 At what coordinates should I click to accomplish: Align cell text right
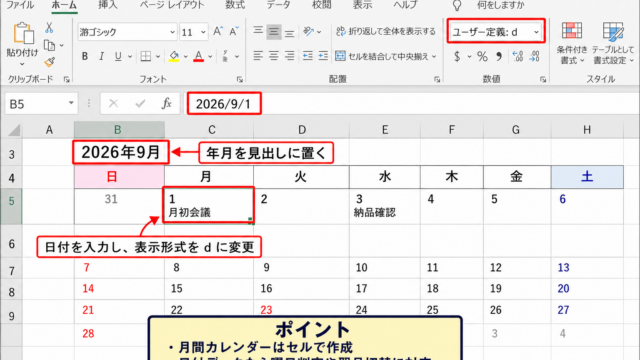(289, 56)
